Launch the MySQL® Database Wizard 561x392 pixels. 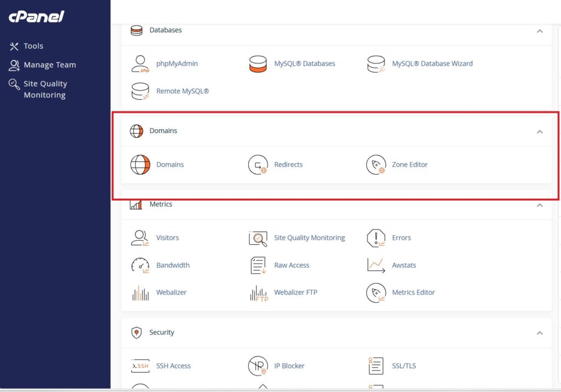376,64
